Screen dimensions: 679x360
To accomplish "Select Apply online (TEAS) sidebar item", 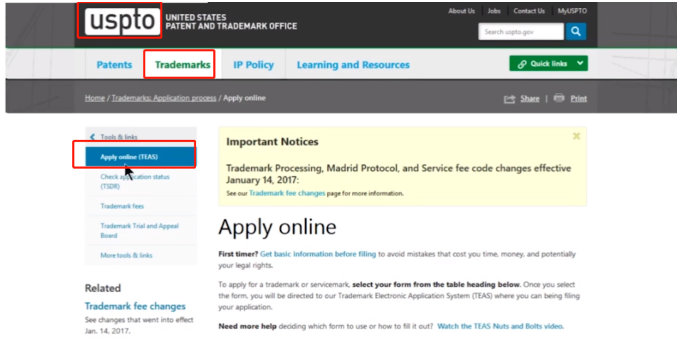I will 141,157.
